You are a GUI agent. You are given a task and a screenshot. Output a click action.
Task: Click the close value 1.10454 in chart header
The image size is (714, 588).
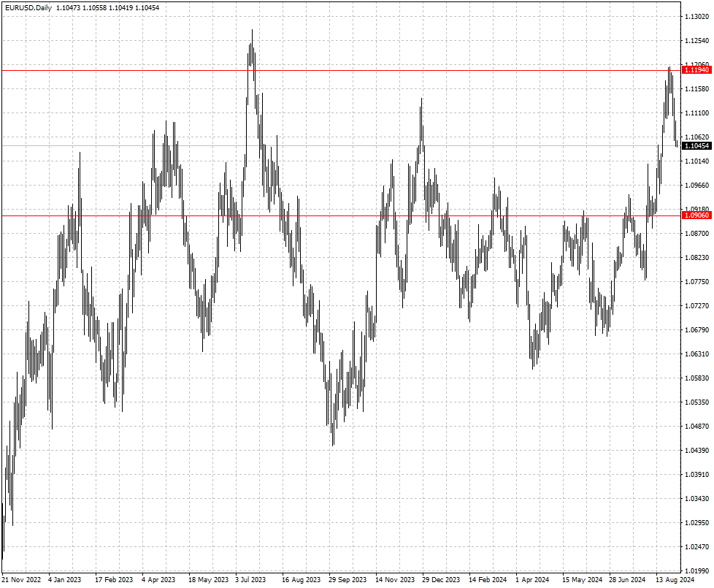click(x=147, y=8)
